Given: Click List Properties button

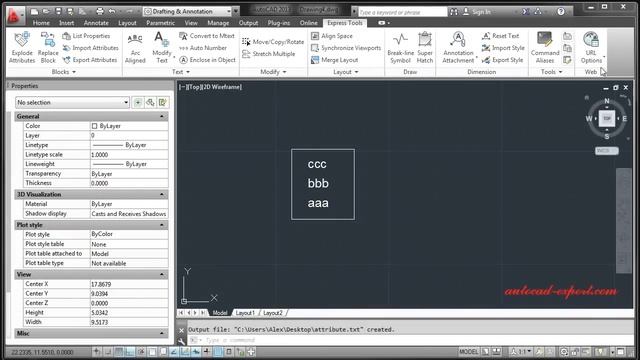Looking at the screenshot, I should point(87,36).
